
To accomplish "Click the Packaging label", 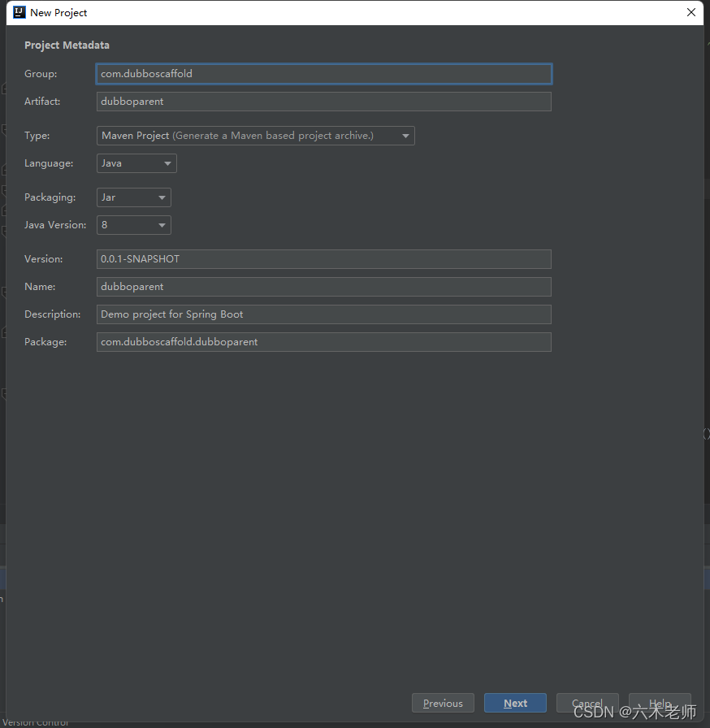I will (50, 197).
